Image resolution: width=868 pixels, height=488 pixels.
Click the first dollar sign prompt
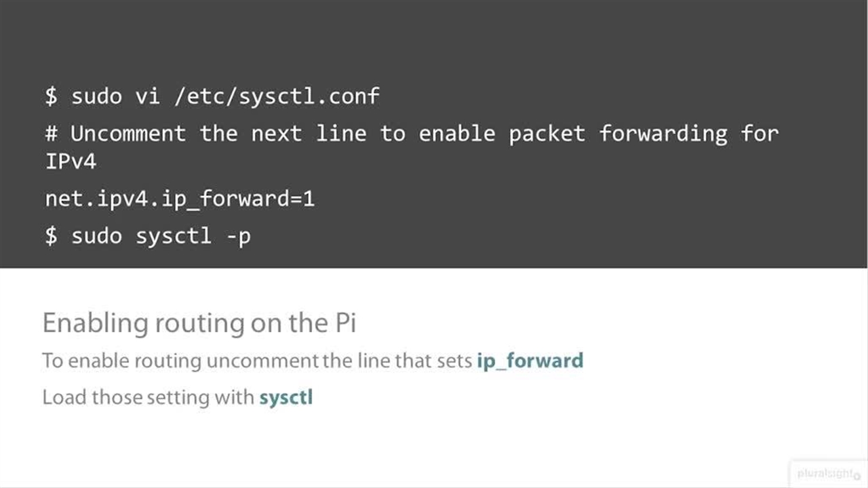click(52, 96)
